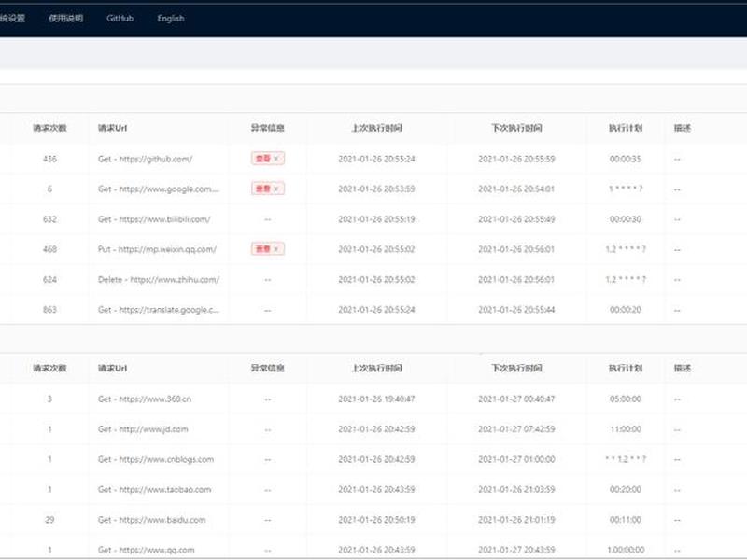The image size is (747, 560).
Task: Switch language with the English menu item
Action: (171, 19)
